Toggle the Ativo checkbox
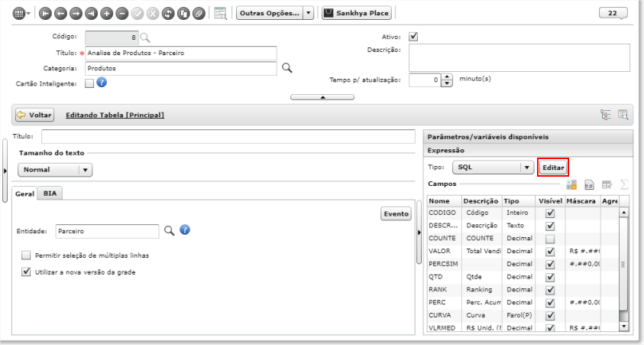This screenshot has width=644, height=345. (x=413, y=37)
